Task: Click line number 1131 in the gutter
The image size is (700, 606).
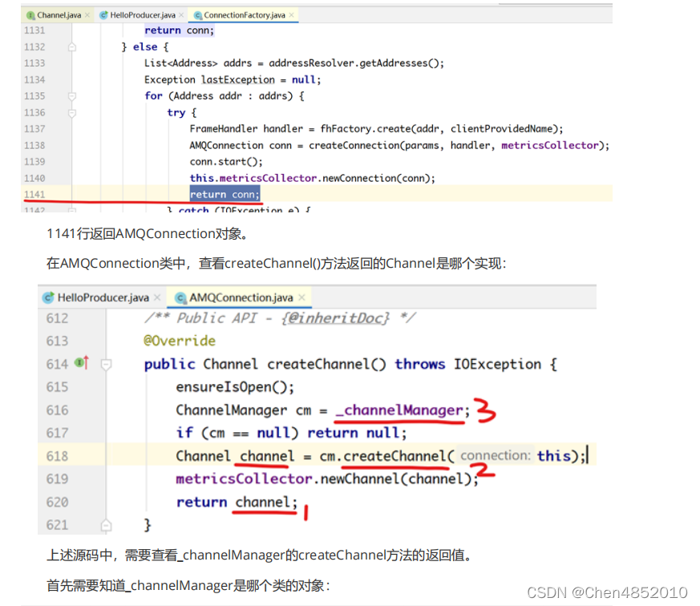Action: pos(34,30)
